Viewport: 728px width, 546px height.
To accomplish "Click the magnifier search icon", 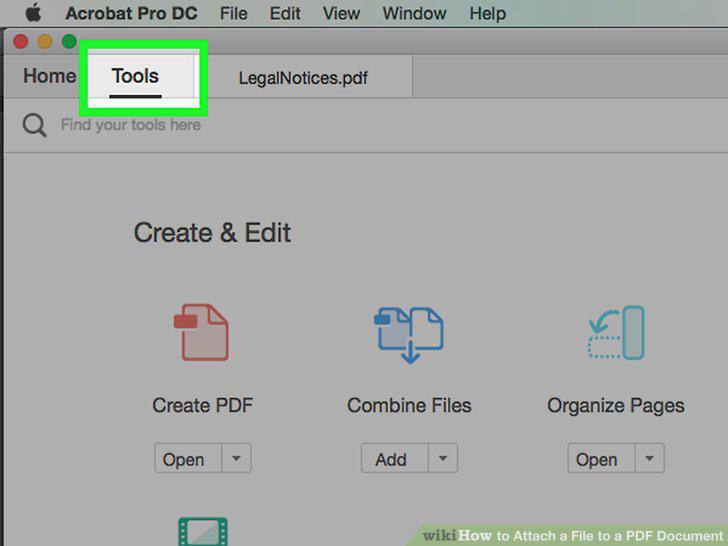I will click(x=34, y=125).
